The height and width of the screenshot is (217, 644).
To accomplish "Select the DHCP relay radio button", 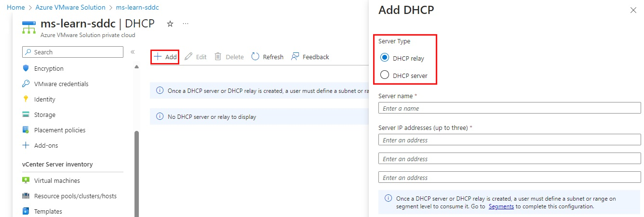I will point(385,58).
